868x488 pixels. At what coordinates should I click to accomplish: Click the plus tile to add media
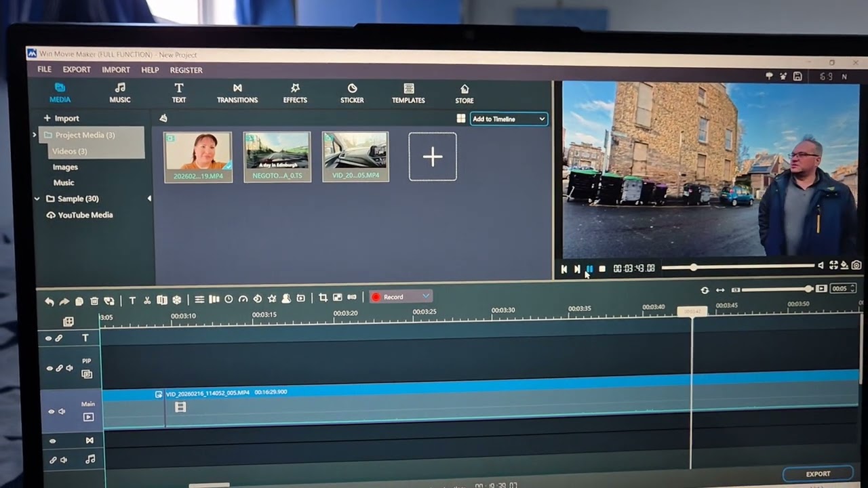[x=433, y=157]
